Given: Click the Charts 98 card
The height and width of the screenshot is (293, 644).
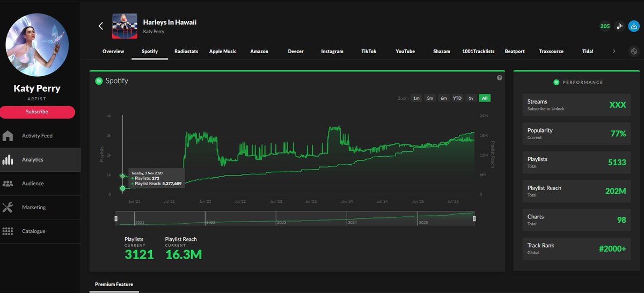Looking at the screenshot, I should [x=577, y=219].
